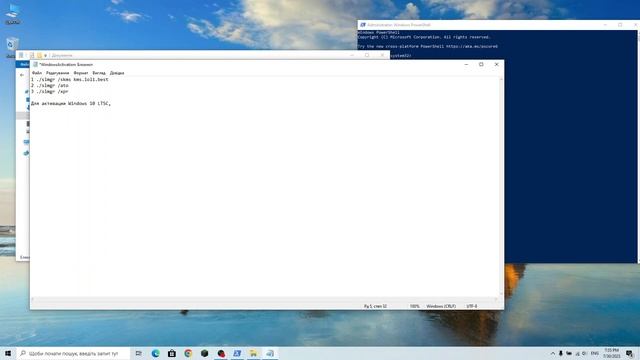The image size is (640, 360).
Task: Click the Notepad document icon in title bar
Action: tap(36, 64)
